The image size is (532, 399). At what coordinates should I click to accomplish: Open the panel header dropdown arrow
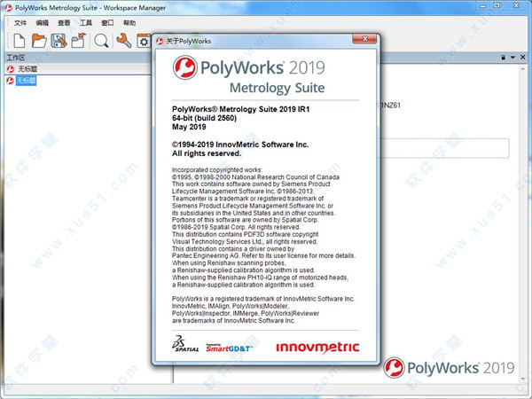coord(512,58)
